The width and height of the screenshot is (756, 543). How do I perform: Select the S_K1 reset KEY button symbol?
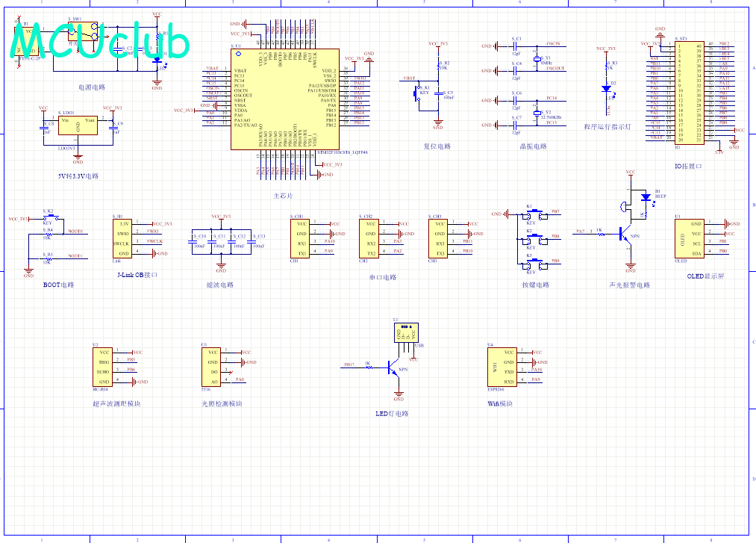click(417, 92)
